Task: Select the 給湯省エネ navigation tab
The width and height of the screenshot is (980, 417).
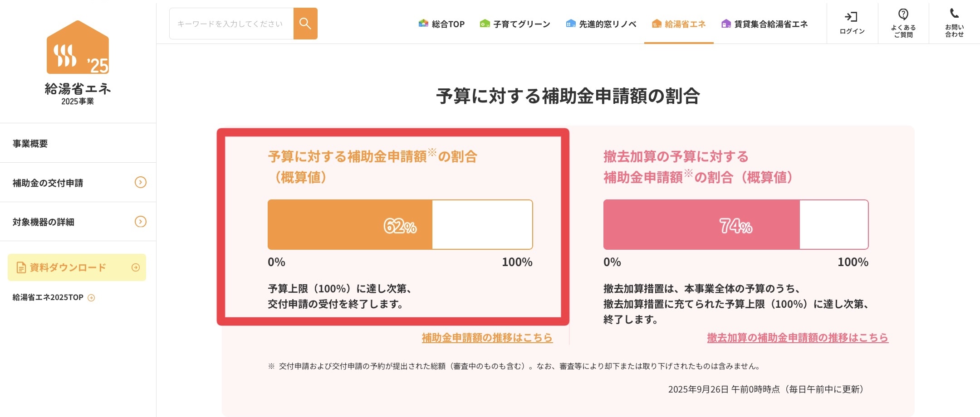Action: click(x=679, y=24)
